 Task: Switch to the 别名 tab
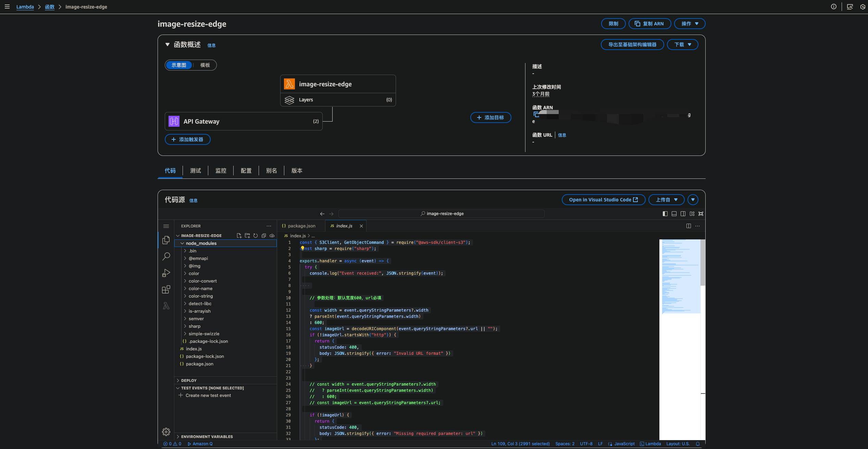[271, 171]
